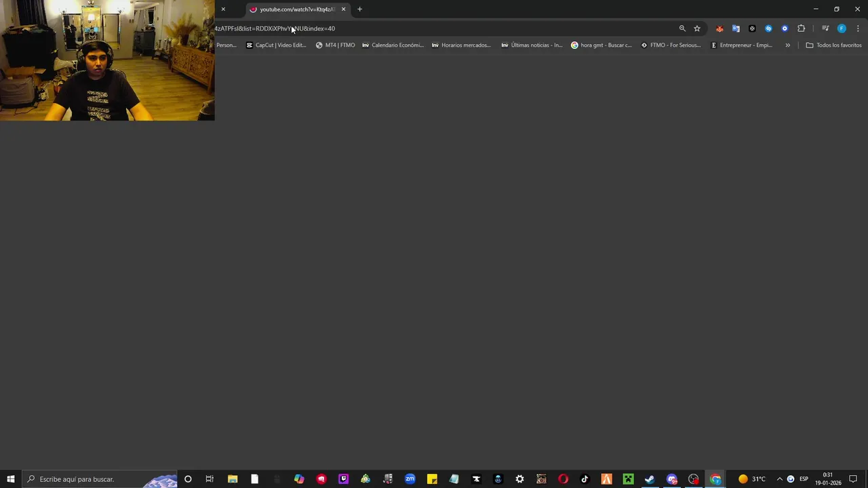Open the Chrome profile avatar F
This screenshot has height=488, width=868.
tap(842, 28)
